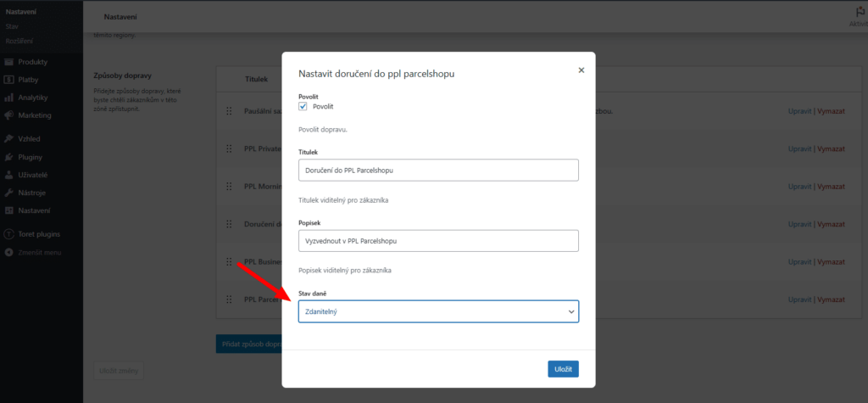Viewport: 868px width, 403px height.
Task: Click the Platby icon in sidebar
Action: (x=8, y=80)
